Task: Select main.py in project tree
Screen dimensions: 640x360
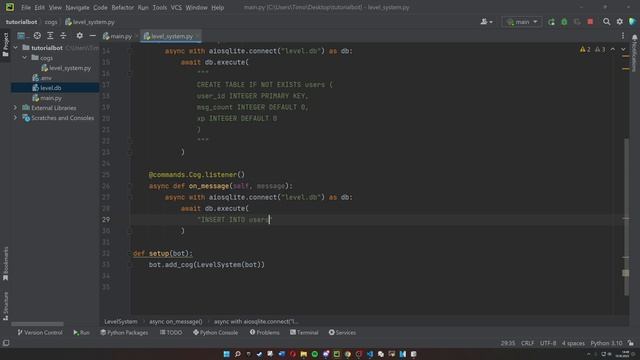Action: [x=47, y=98]
